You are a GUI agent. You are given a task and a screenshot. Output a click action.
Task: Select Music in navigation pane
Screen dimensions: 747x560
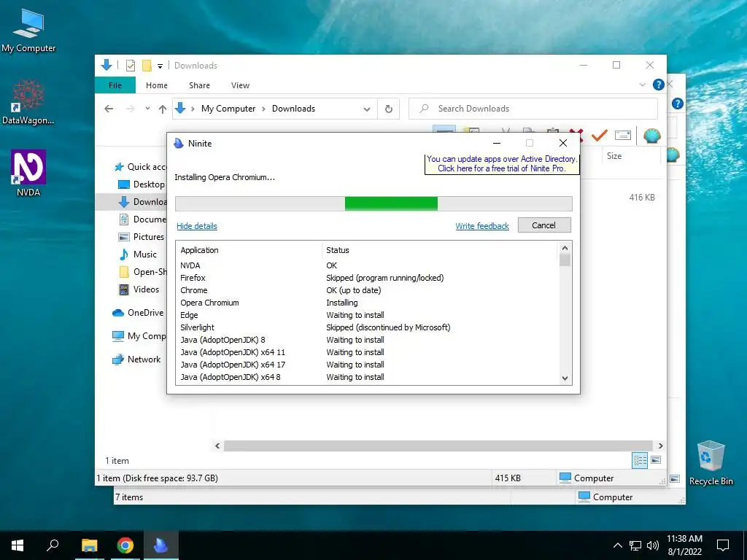[x=138, y=254]
